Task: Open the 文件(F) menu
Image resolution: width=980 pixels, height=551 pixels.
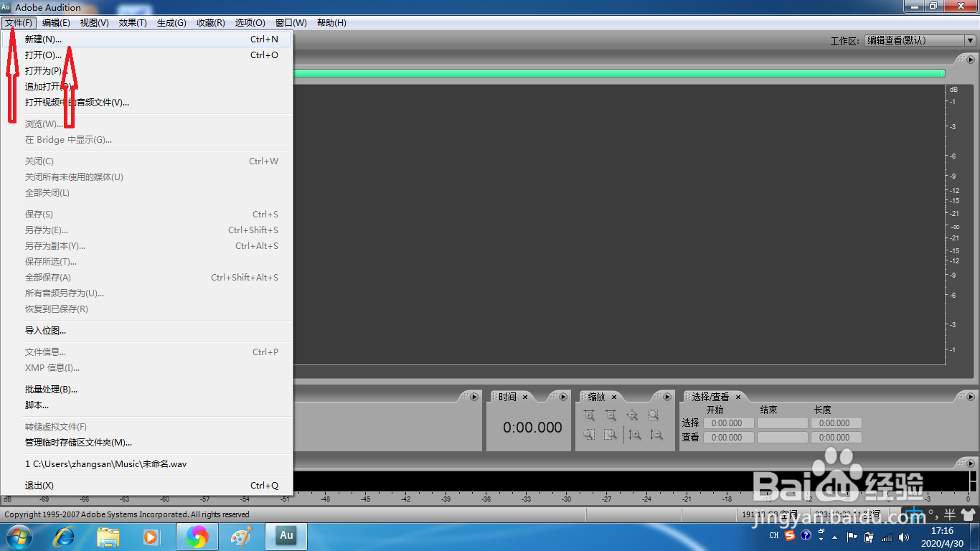Action: pos(19,23)
